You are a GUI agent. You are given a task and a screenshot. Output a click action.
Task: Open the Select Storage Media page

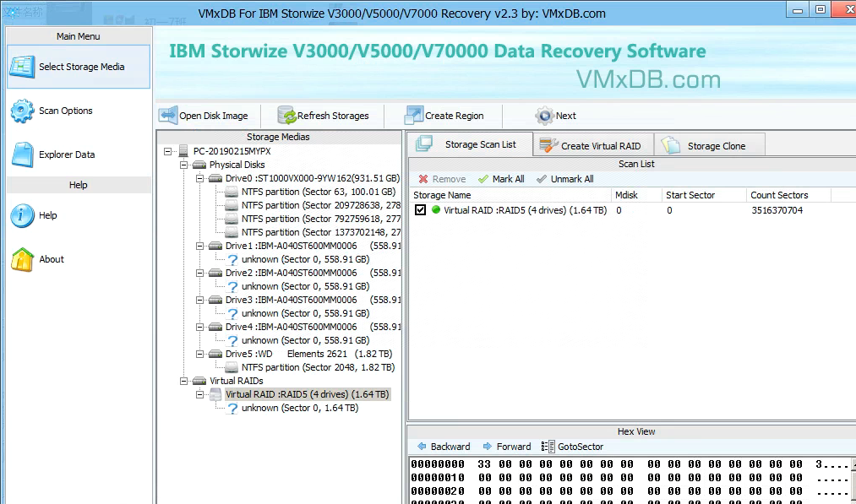pos(78,67)
